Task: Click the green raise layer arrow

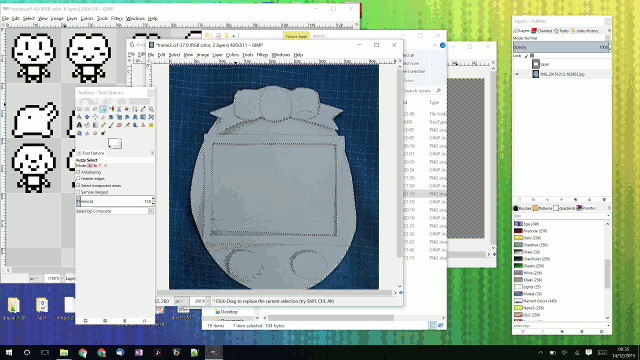Action: 547,200
